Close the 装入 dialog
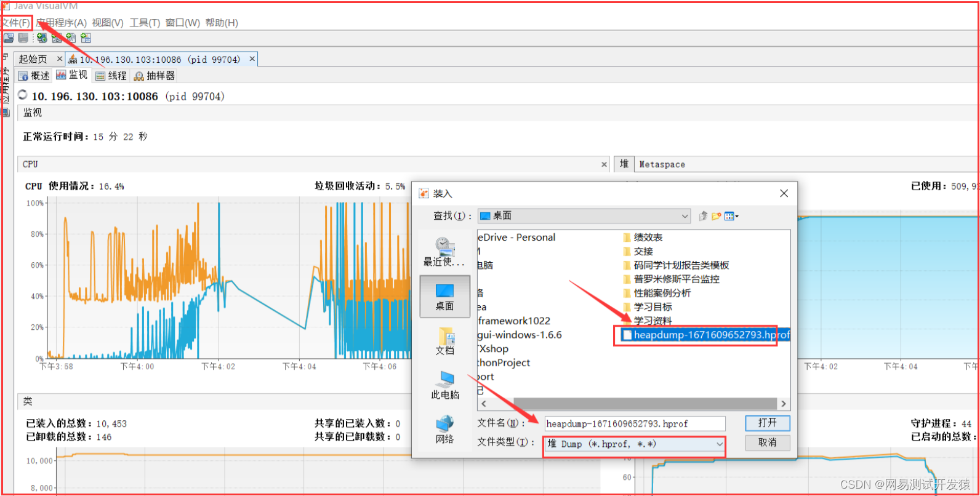Image resolution: width=980 pixels, height=496 pixels. pos(784,193)
